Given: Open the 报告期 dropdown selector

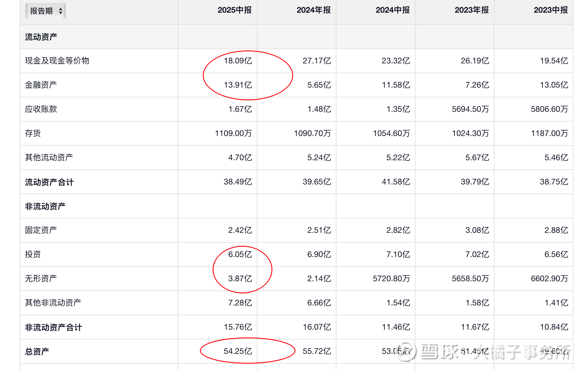Looking at the screenshot, I should 42,11.
